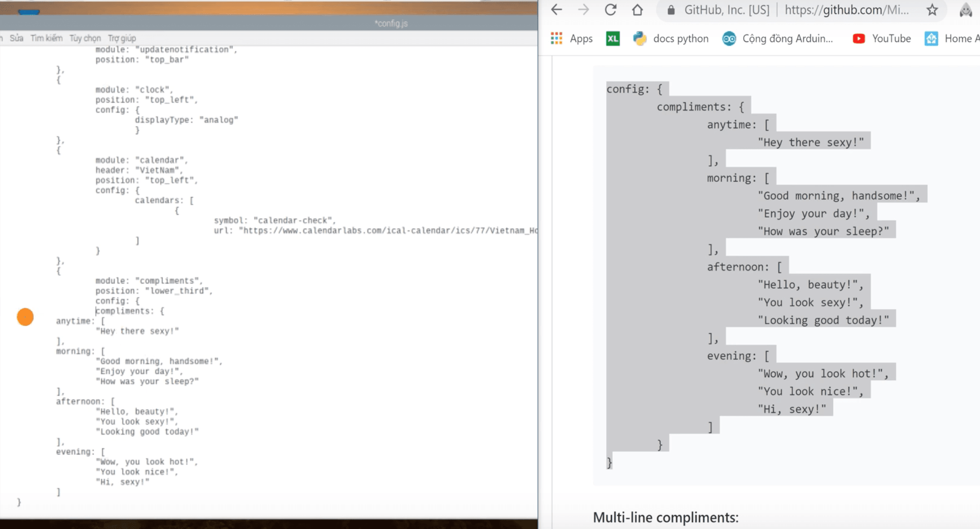The width and height of the screenshot is (980, 529).
Task: Click the extension icon right of star
Action: pos(965,10)
